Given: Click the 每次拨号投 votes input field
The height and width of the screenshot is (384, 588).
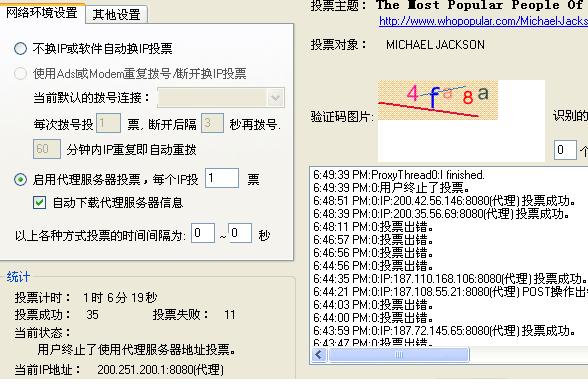Looking at the screenshot, I should coord(108,123).
